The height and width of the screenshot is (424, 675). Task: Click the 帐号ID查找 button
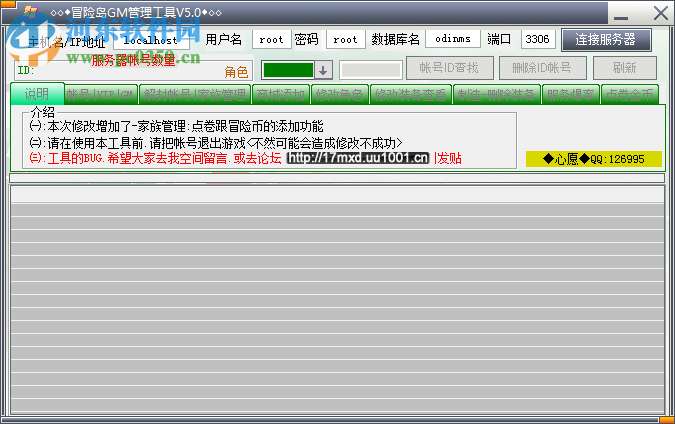(449, 68)
